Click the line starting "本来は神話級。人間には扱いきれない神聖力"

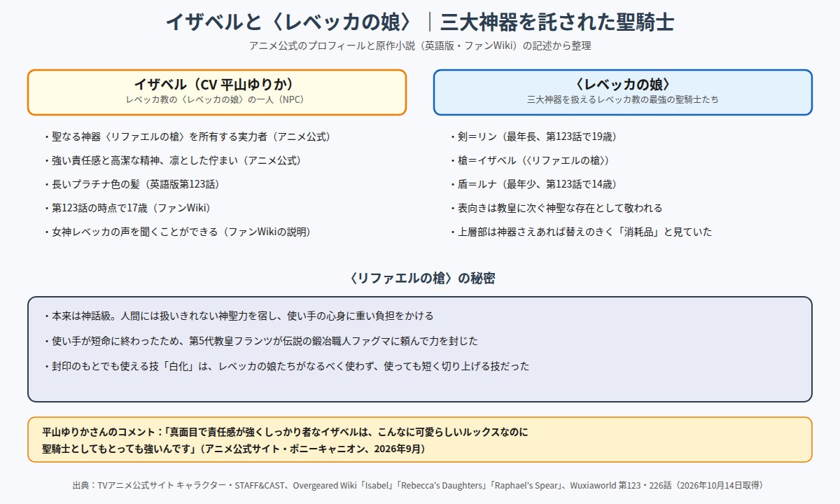[238, 316]
